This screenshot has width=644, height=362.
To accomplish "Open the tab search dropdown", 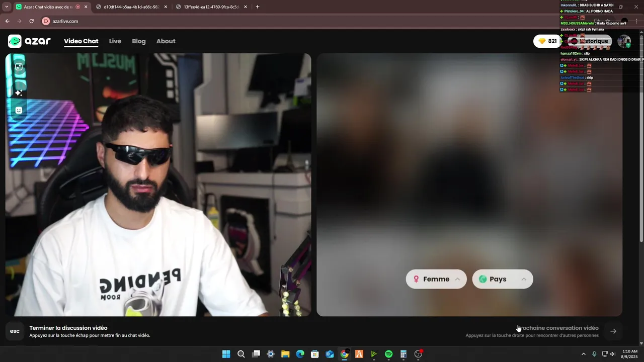I will click(7, 7).
